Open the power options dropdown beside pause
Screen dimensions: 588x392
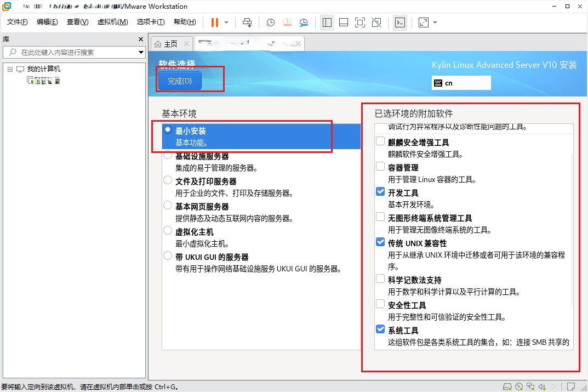coord(226,22)
